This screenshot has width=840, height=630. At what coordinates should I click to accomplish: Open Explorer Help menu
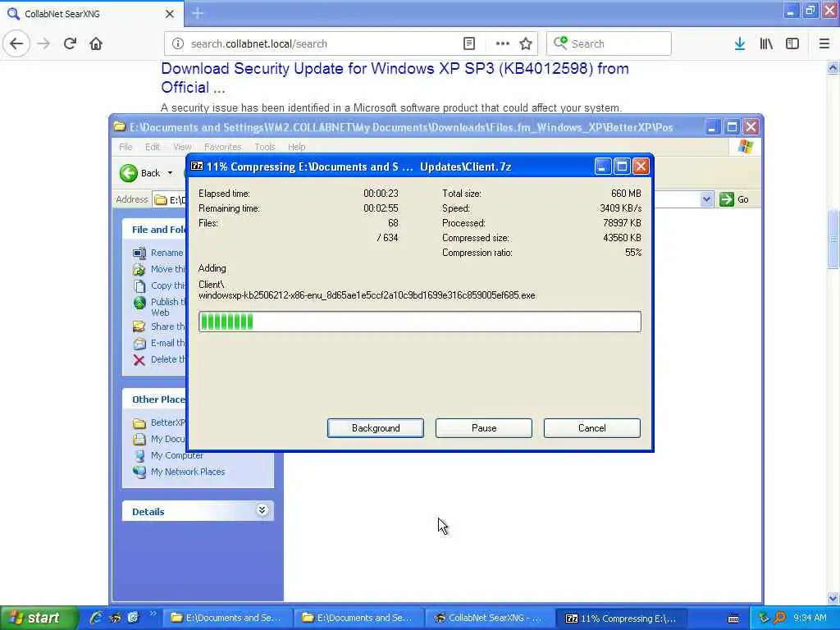[296, 147]
